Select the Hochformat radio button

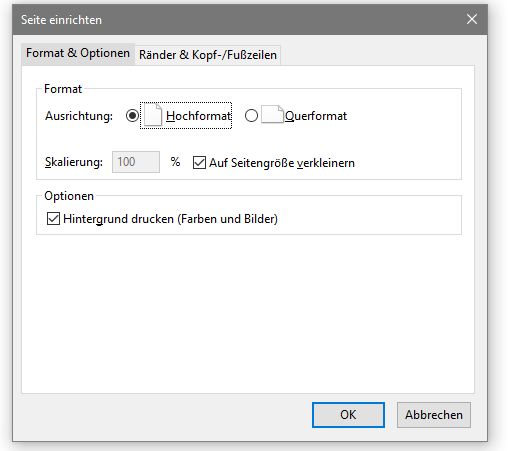pyautogui.click(x=132, y=116)
